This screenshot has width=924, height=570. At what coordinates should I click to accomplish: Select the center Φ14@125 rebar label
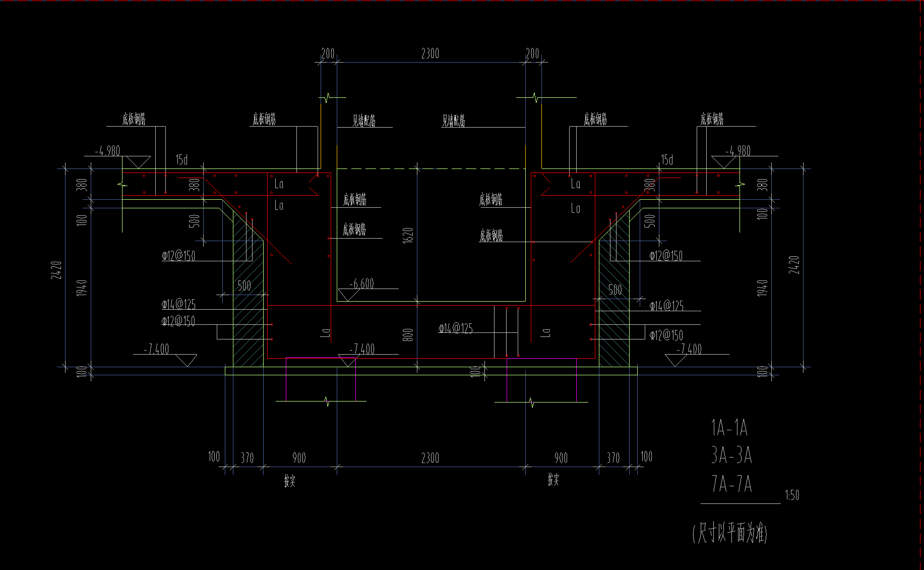click(x=456, y=329)
